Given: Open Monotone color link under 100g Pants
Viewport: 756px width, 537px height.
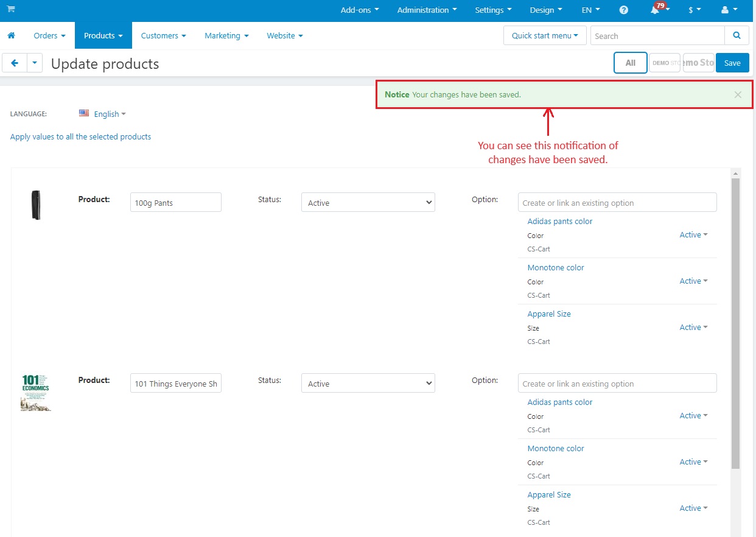Looking at the screenshot, I should (x=556, y=268).
